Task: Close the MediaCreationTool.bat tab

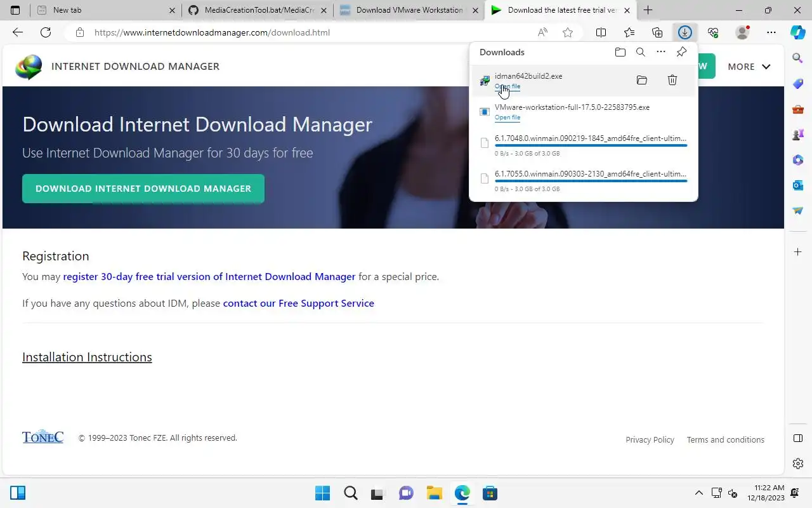Action: click(x=324, y=10)
